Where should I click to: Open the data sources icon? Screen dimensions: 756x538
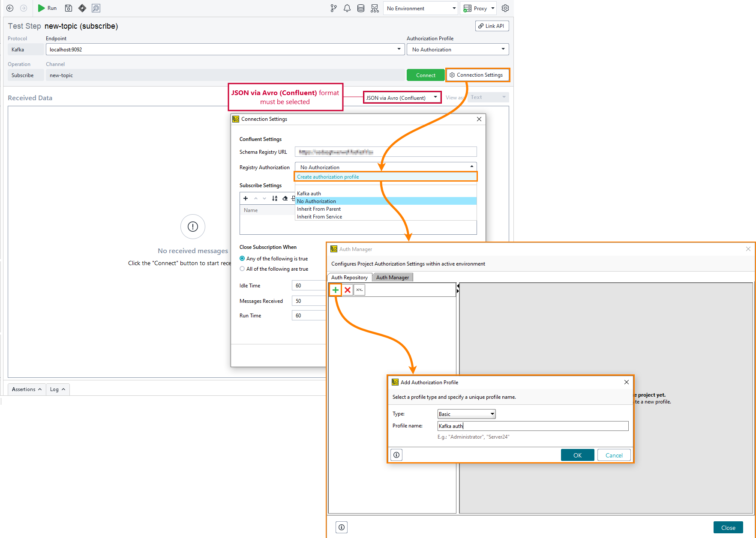tap(361, 8)
